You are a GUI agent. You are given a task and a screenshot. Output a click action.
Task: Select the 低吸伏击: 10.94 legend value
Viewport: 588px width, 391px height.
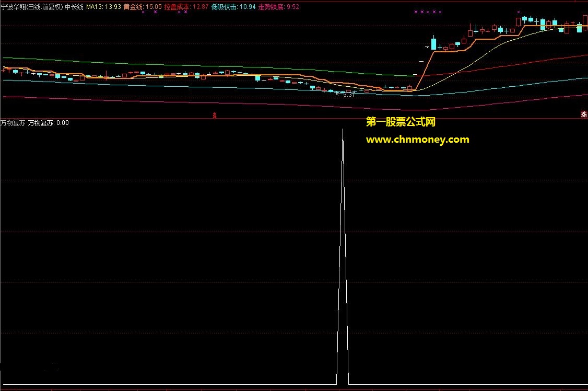point(233,7)
